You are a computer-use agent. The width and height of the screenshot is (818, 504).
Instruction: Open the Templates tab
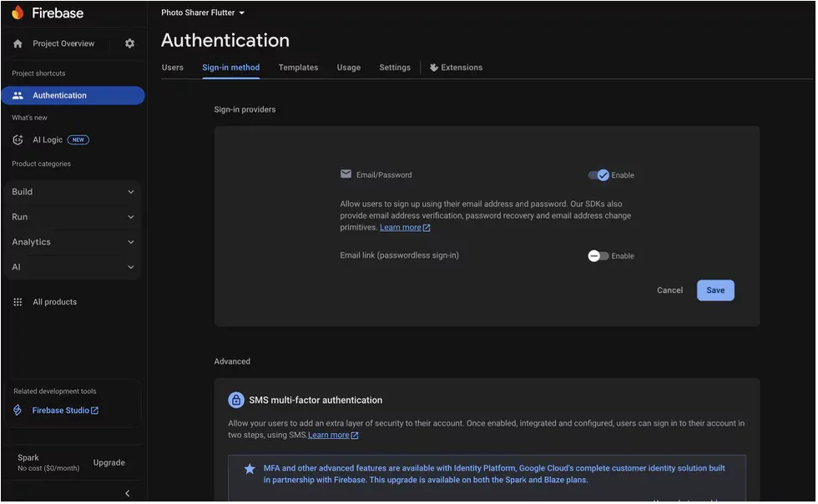pos(299,68)
